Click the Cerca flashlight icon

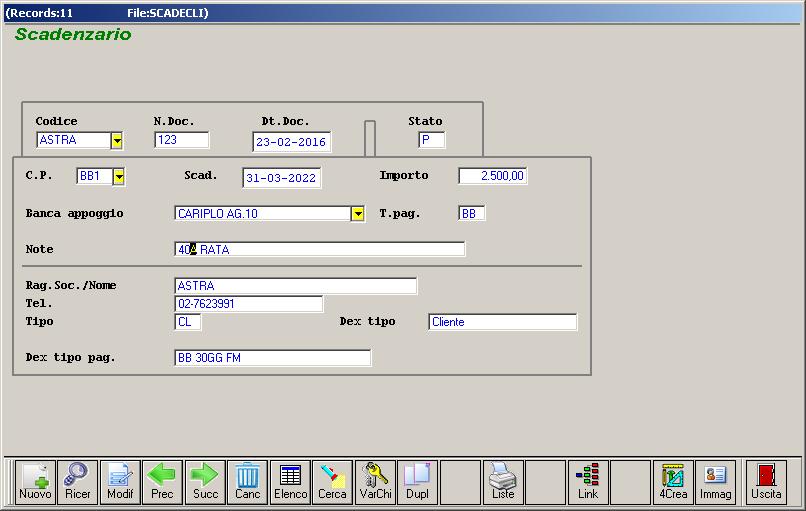(332, 482)
